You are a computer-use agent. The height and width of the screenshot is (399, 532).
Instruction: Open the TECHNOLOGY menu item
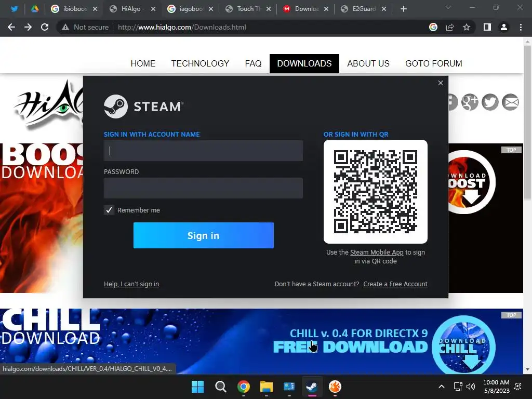pyautogui.click(x=200, y=63)
